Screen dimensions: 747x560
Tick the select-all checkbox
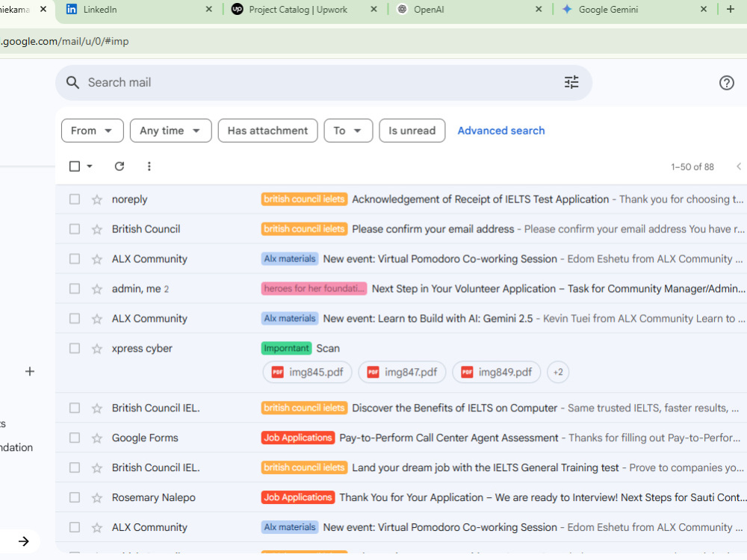(74, 167)
